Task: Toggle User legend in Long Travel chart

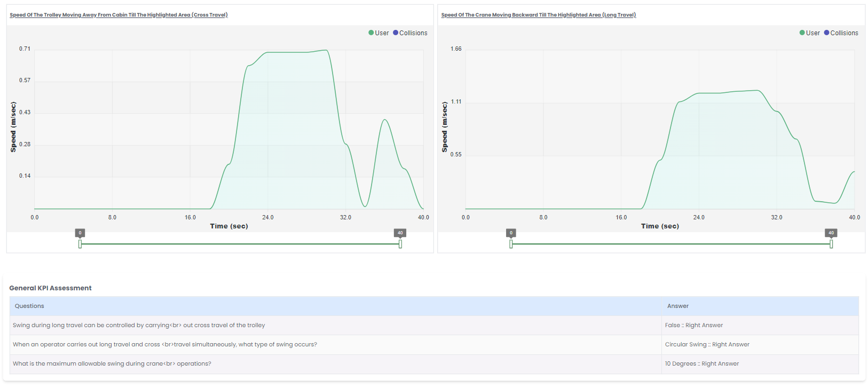Action: coord(809,33)
